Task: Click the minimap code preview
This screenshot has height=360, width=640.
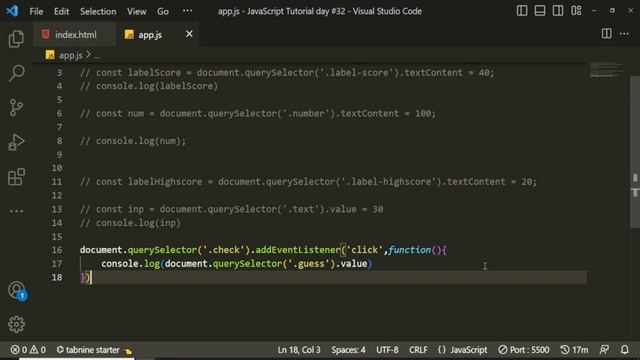Action: [x=607, y=69]
